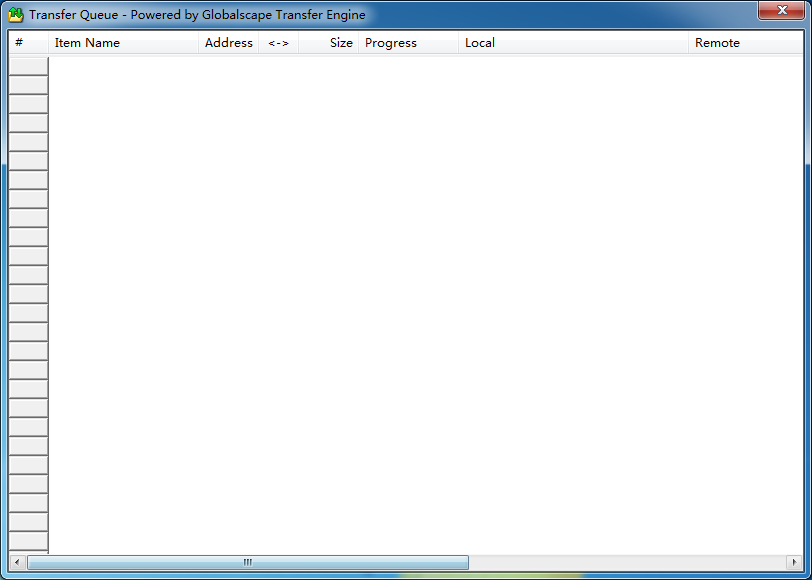Click the Transfer Queue title bar text

[x=197, y=15]
